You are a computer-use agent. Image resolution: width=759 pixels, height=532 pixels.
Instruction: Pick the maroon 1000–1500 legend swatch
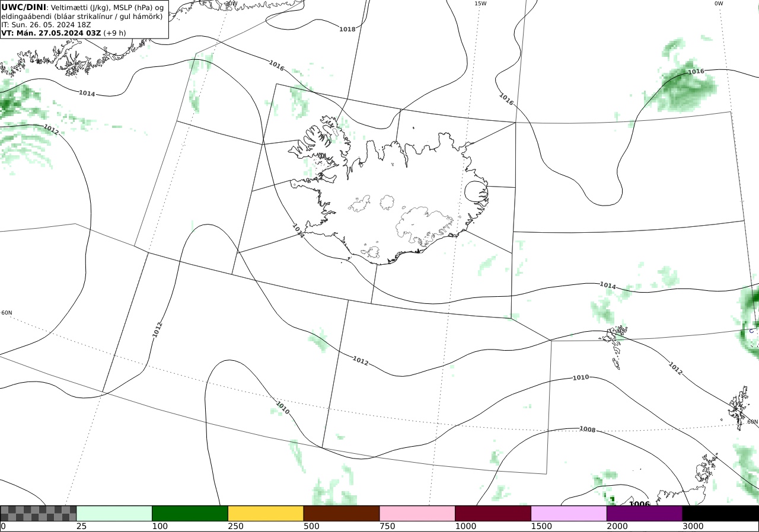point(493,513)
